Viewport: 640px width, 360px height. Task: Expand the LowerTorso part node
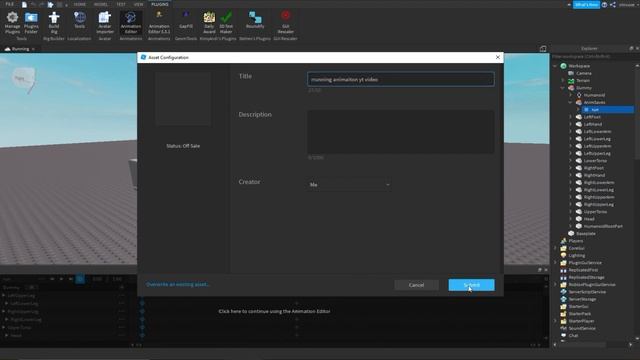[571, 161]
